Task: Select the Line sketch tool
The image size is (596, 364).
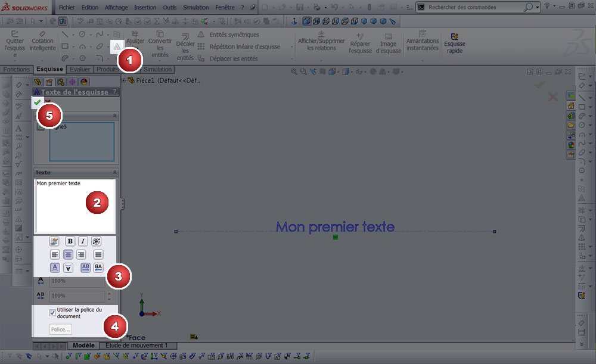Action: [x=65, y=35]
